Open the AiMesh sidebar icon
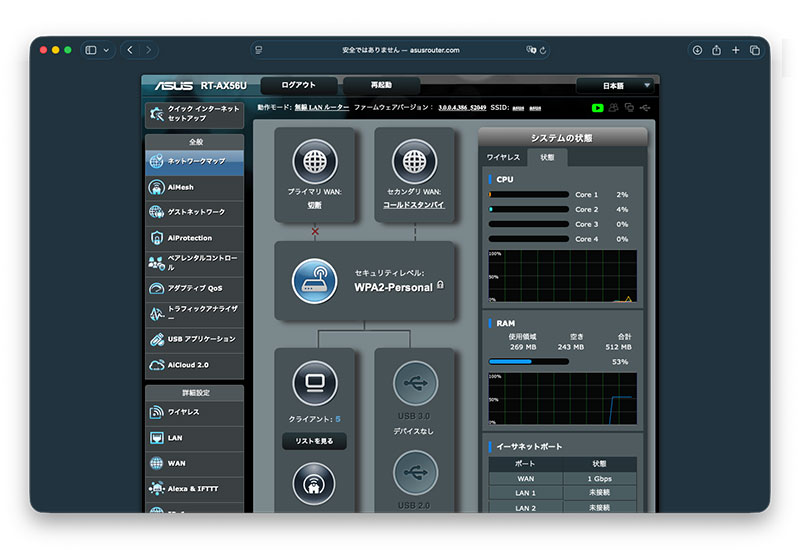The height and width of the screenshot is (552, 800). (x=157, y=187)
